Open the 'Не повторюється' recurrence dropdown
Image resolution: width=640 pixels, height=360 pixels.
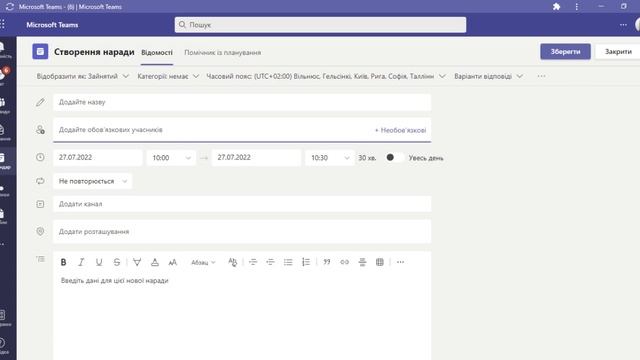point(93,181)
